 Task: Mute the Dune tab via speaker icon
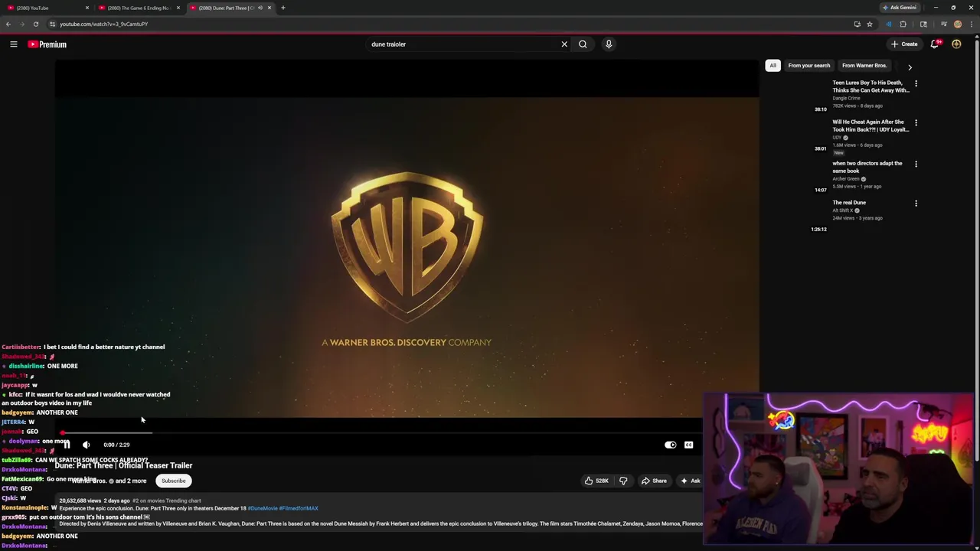260,8
